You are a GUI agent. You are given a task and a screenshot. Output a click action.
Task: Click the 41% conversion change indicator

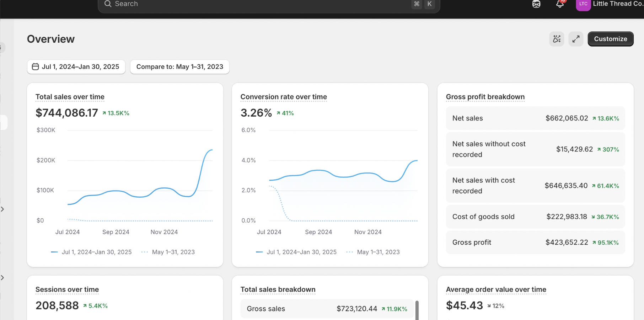285,113
